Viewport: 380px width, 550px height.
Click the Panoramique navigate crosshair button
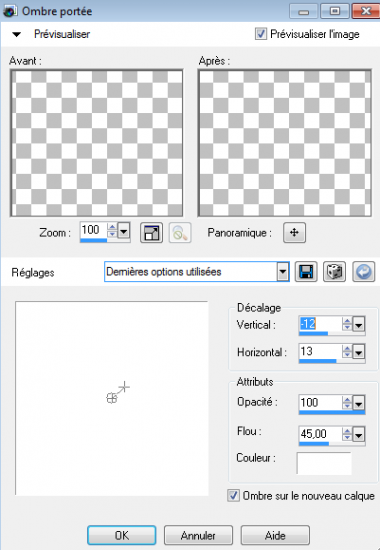[x=294, y=232]
